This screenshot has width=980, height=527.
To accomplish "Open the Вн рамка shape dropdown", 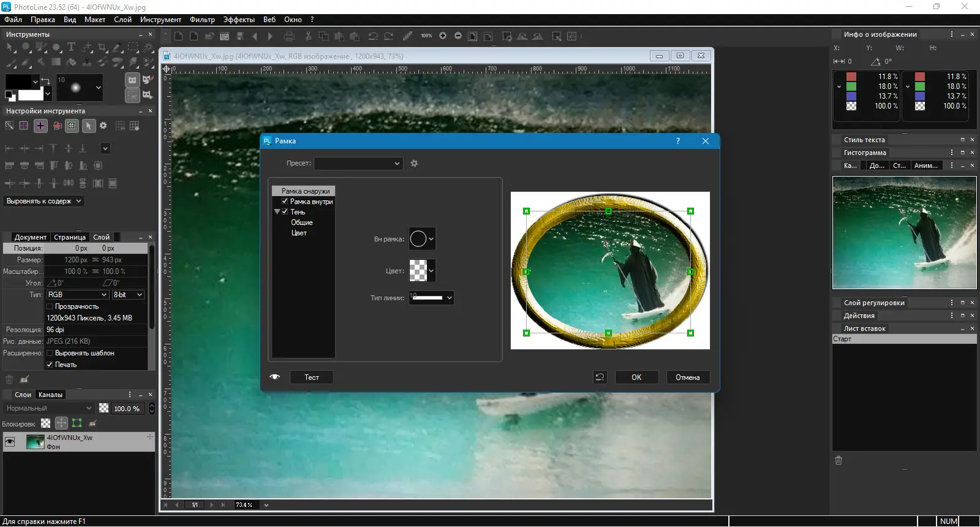I will pos(431,239).
